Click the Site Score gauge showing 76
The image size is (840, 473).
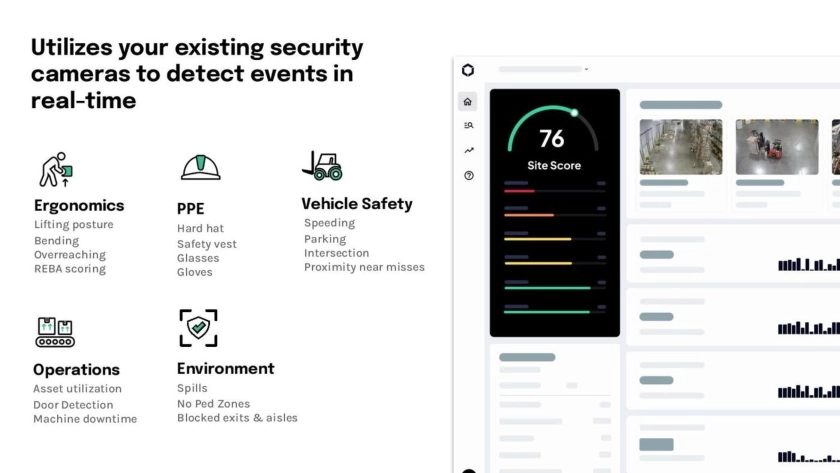coord(553,138)
